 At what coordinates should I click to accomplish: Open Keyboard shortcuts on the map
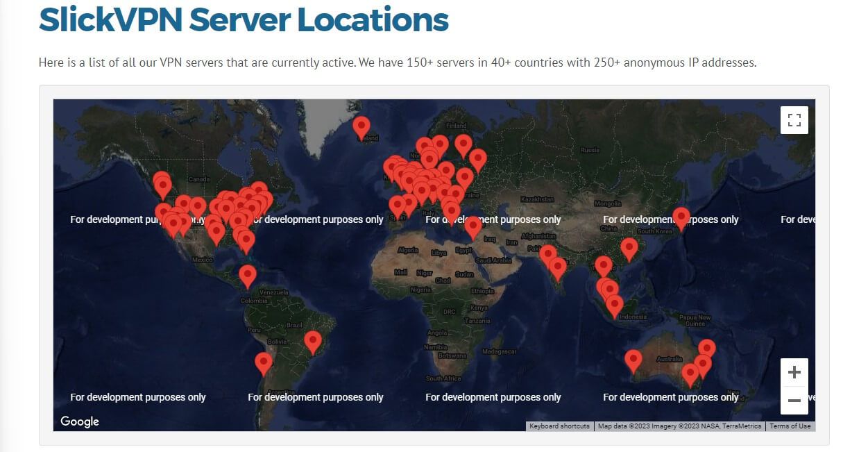tap(559, 426)
